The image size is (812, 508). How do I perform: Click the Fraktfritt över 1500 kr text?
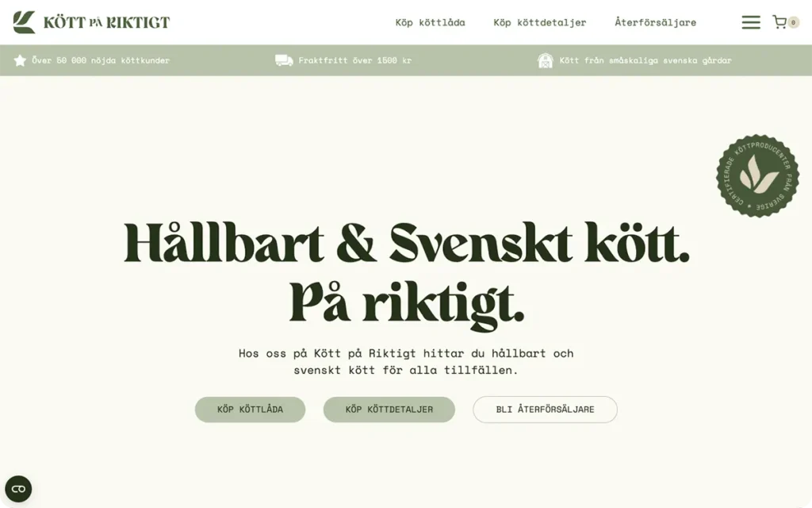pyautogui.click(x=354, y=60)
